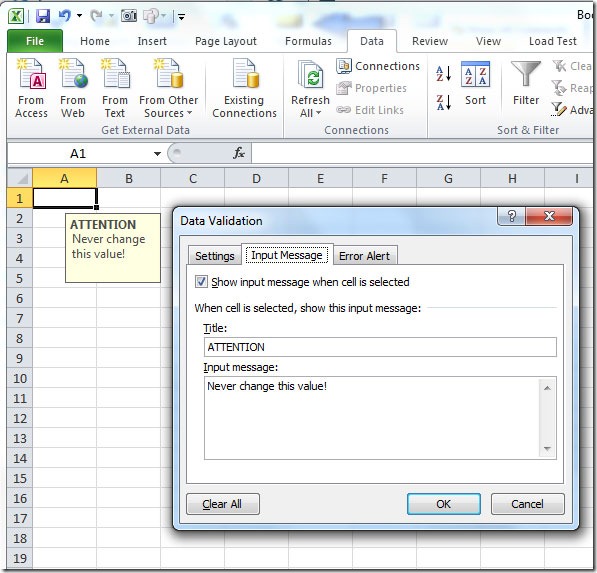Switch to the Error Alert tab
597x573 pixels.
tap(364, 256)
